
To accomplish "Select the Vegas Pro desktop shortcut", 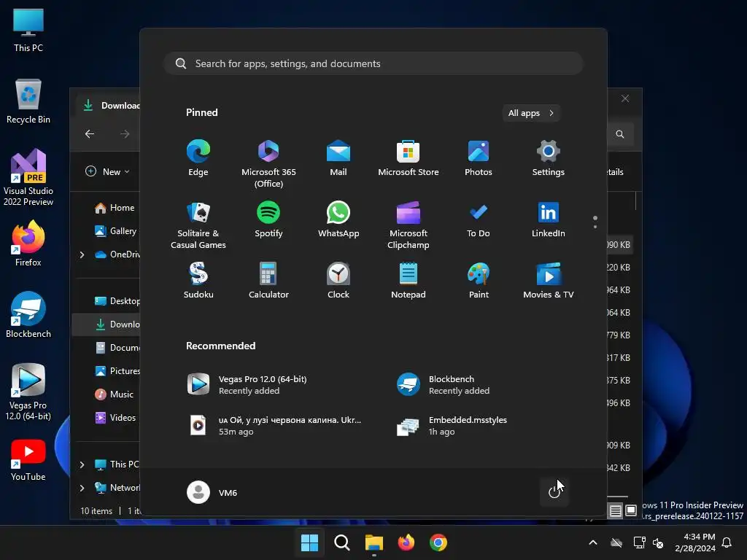I will [28, 392].
